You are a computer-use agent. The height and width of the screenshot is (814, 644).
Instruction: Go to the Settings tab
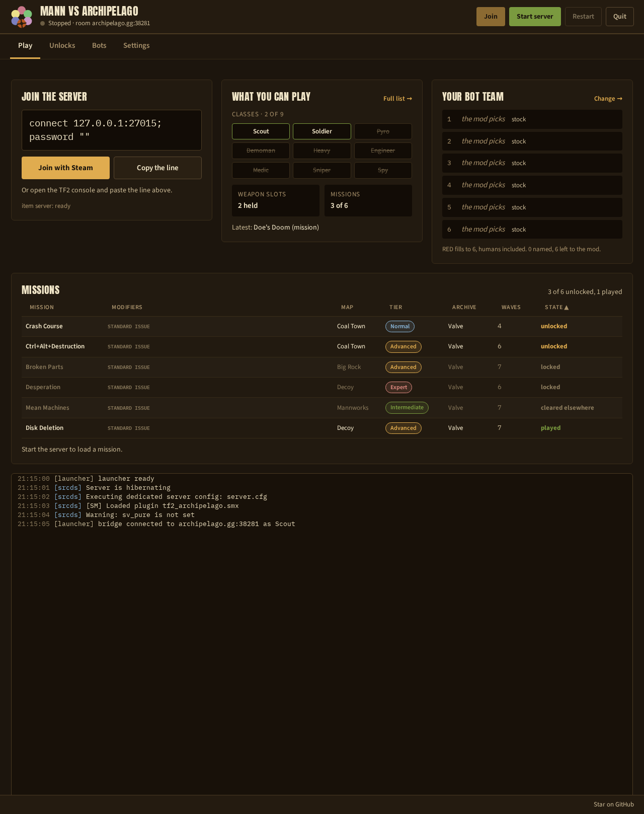pyautogui.click(x=136, y=45)
